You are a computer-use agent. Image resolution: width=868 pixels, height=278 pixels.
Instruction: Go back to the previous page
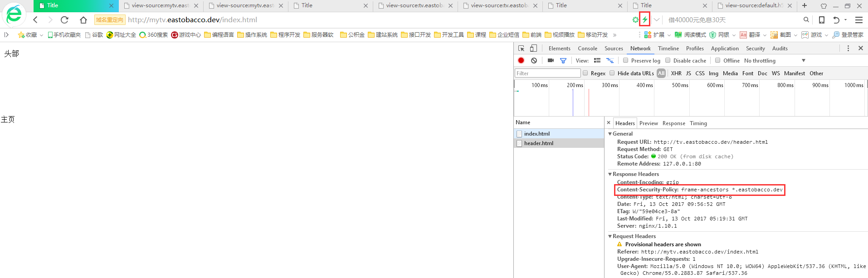coord(35,20)
